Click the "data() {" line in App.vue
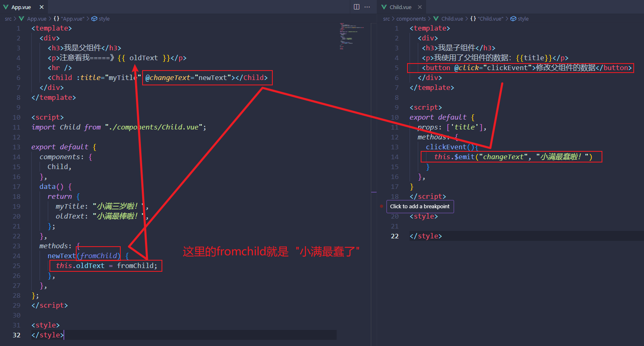 click(56, 186)
